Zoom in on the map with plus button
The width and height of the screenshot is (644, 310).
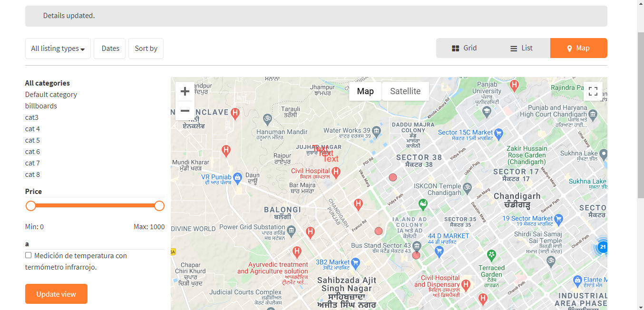(185, 91)
